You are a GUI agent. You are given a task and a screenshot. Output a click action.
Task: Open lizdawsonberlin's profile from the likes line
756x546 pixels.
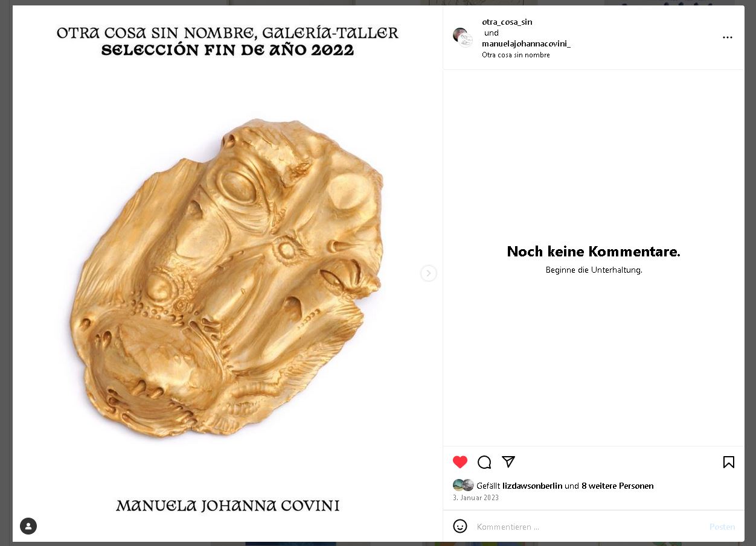click(532, 486)
